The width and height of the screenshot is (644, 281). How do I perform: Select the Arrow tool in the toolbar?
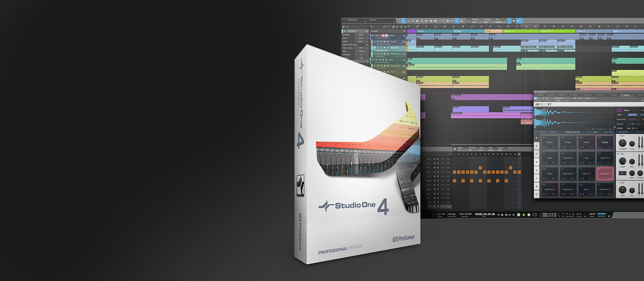(x=403, y=21)
